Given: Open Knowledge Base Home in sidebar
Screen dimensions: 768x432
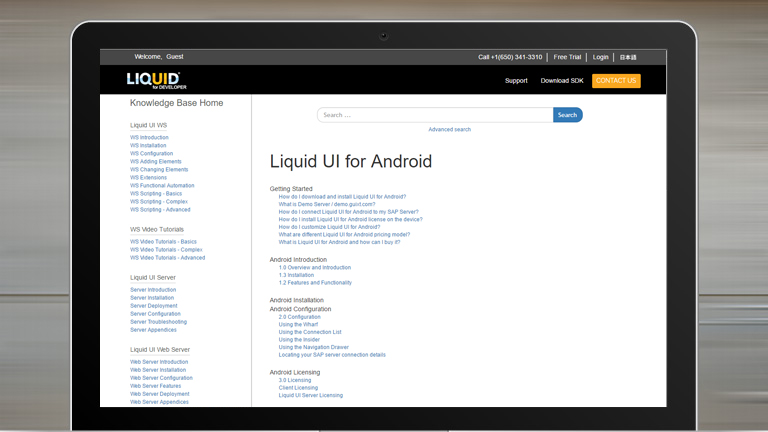Looking at the screenshot, I should click(x=176, y=103).
